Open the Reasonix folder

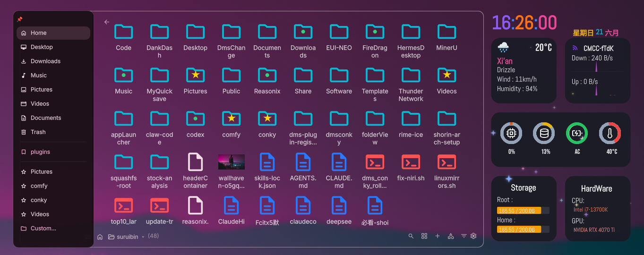267,81
